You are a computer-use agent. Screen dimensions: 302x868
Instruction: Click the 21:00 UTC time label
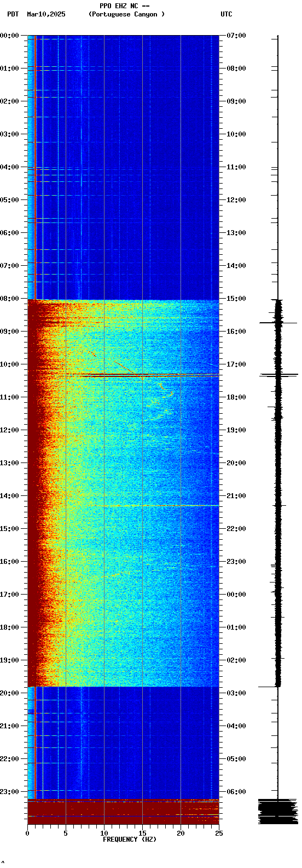[236, 496]
